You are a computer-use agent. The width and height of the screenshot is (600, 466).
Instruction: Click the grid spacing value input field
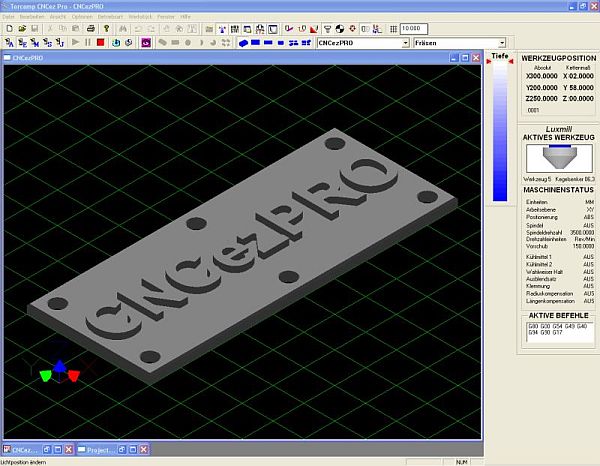click(413, 29)
